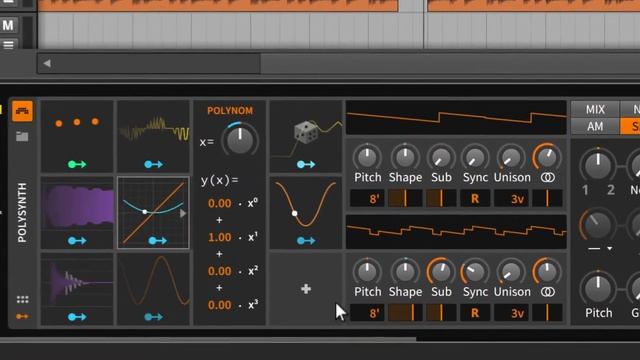Click oscillator 1 Sub knob

pyautogui.click(x=441, y=157)
